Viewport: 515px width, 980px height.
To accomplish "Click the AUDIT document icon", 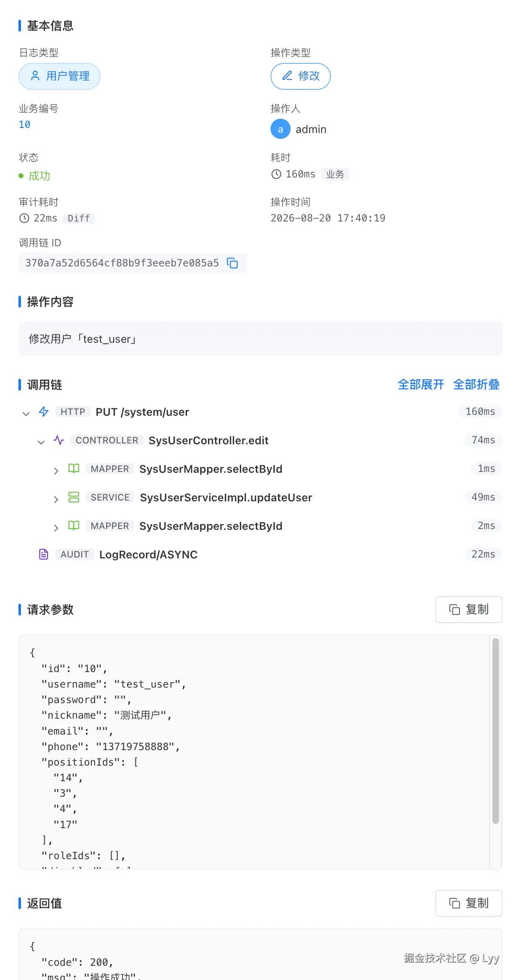I will click(44, 554).
